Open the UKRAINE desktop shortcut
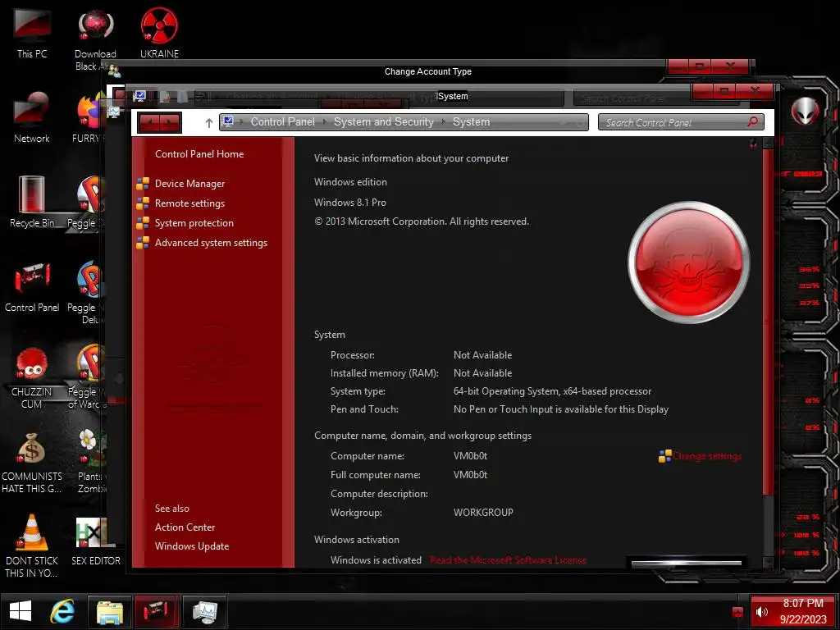Image resolution: width=840 pixels, height=630 pixels. coord(159,32)
